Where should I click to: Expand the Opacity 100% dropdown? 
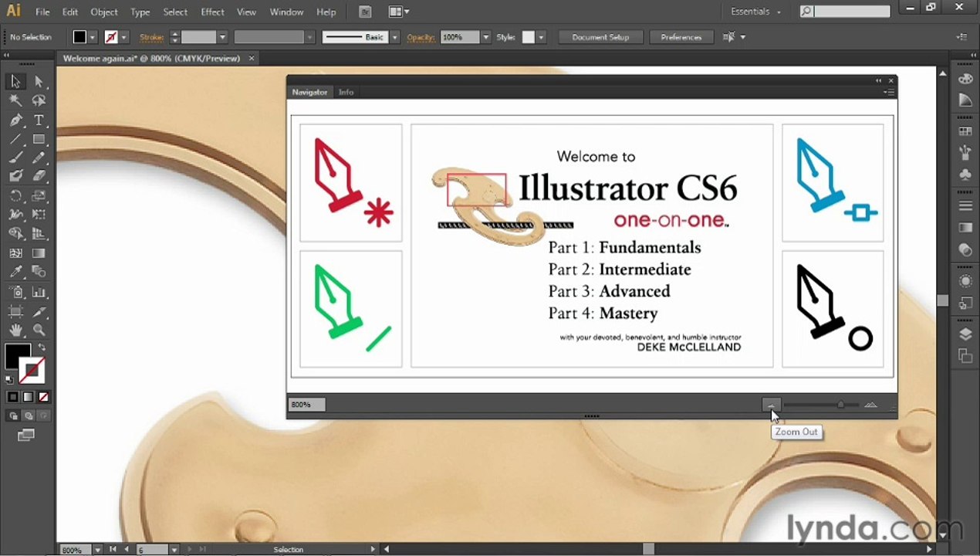485,37
